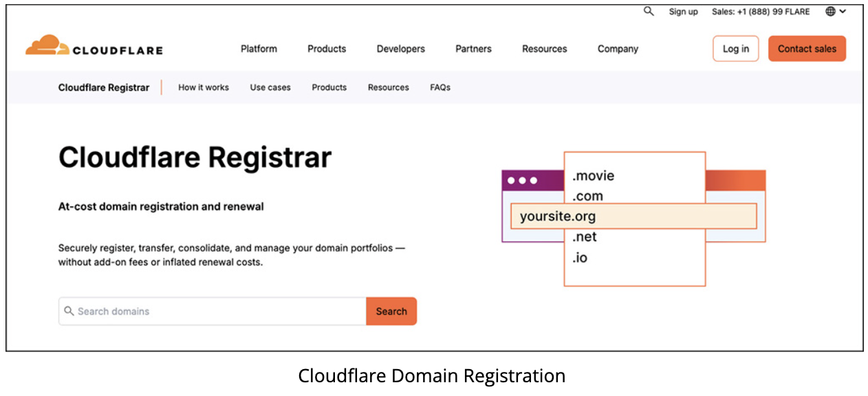Open the Developers menu

(x=401, y=49)
